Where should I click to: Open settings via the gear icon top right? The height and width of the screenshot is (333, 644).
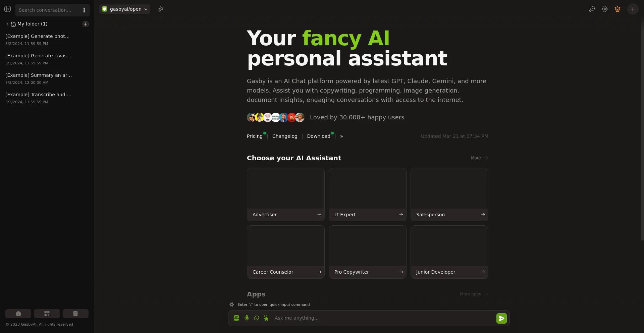tap(605, 9)
